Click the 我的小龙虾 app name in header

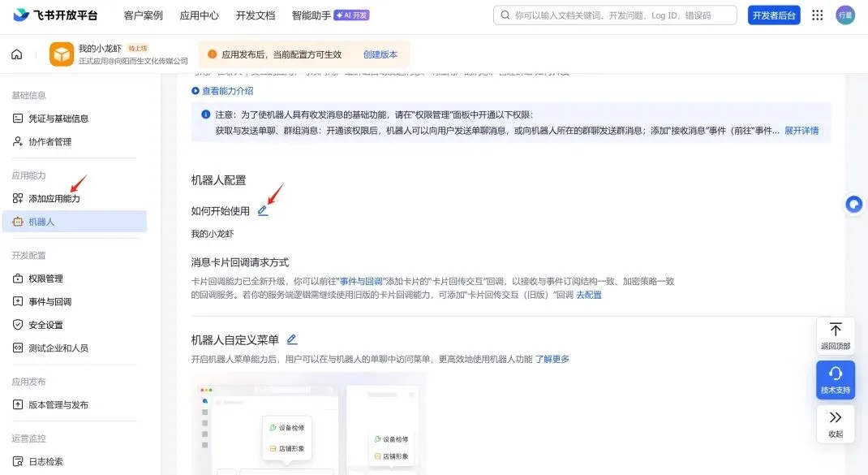pyautogui.click(x=101, y=48)
